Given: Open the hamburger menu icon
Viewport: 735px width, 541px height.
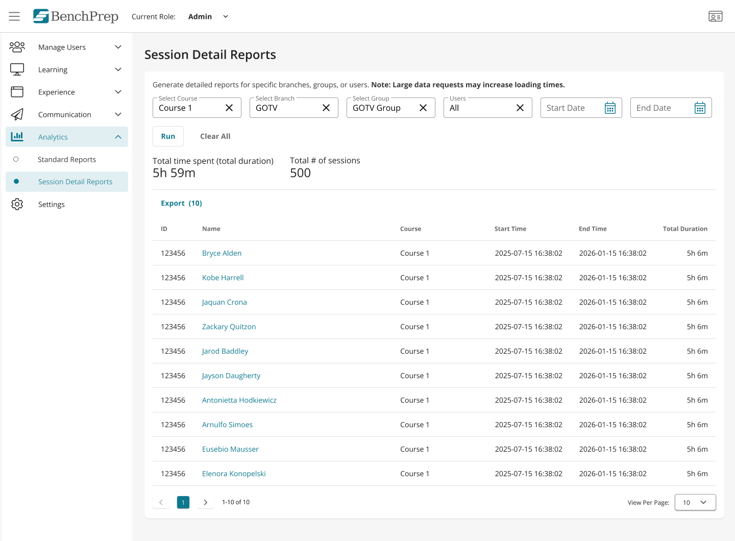Looking at the screenshot, I should point(14,16).
